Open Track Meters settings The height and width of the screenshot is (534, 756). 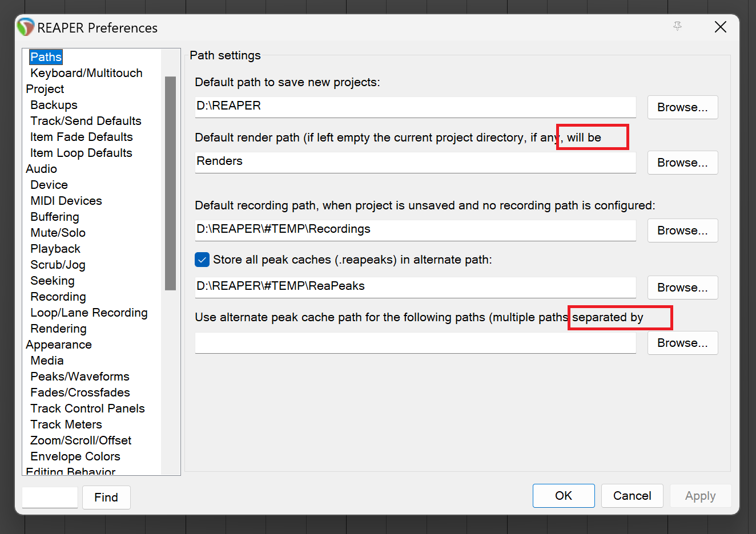pos(66,424)
